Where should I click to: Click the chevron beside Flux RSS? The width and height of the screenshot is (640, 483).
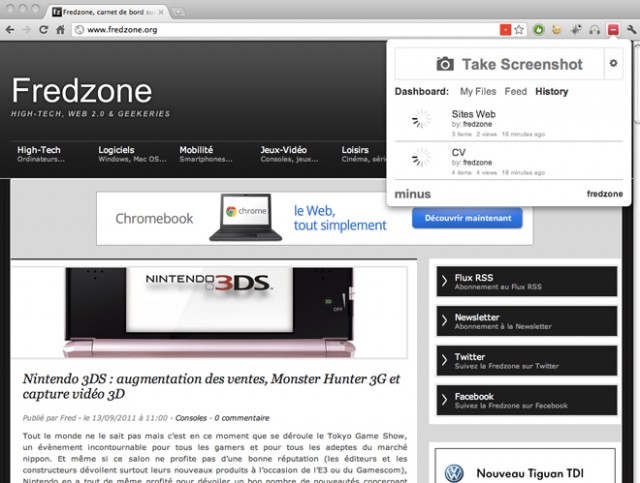(444, 281)
